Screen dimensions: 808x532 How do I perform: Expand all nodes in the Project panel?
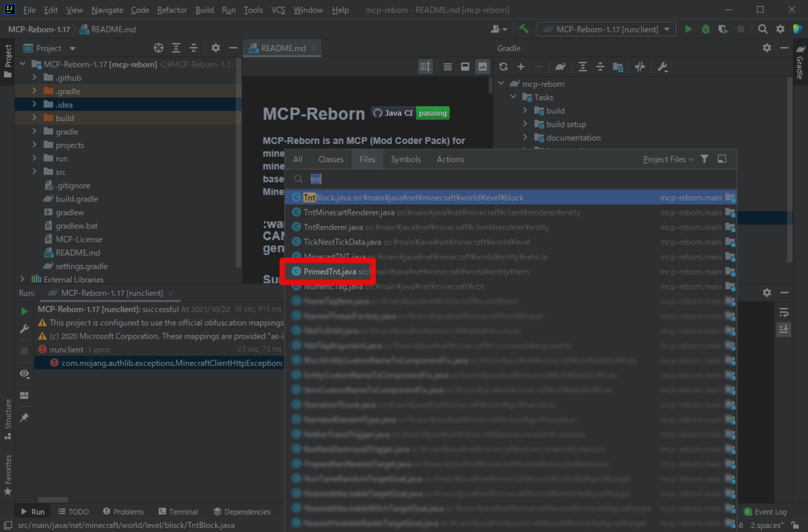(x=176, y=48)
